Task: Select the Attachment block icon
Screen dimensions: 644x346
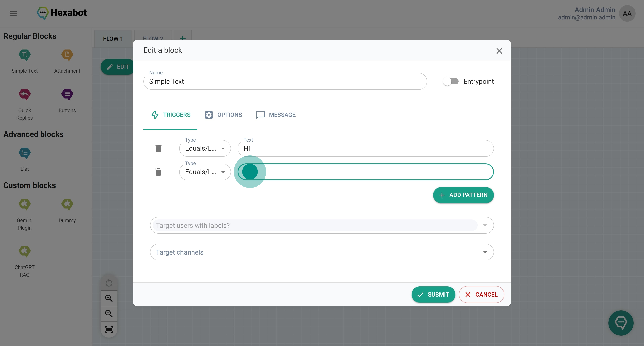Action: click(x=67, y=55)
